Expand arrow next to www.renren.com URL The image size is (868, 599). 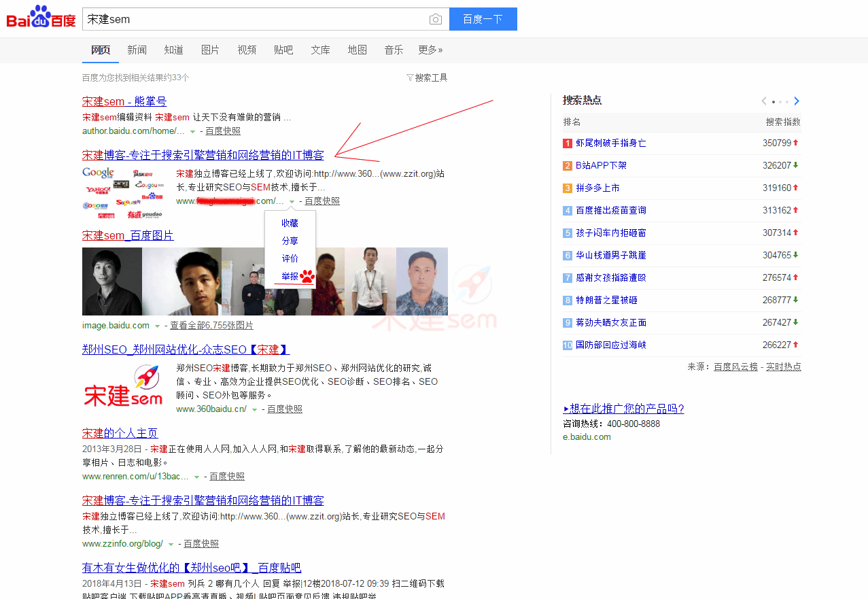pyautogui.click(x=196, y=477)
